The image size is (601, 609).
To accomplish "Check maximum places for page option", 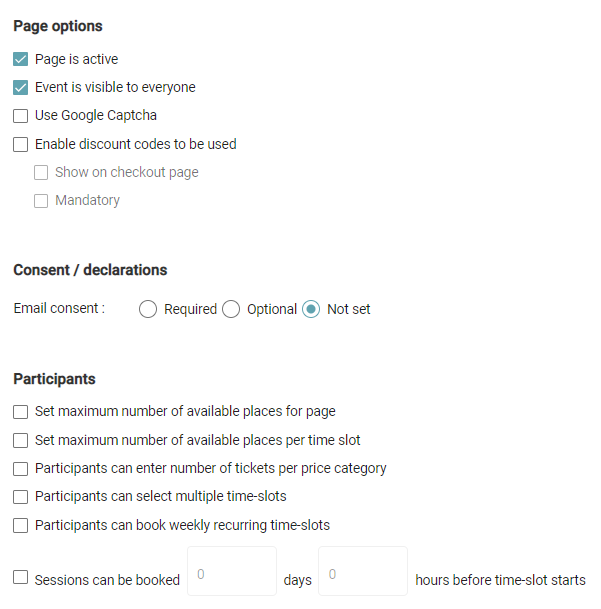I will pos(21,411).
